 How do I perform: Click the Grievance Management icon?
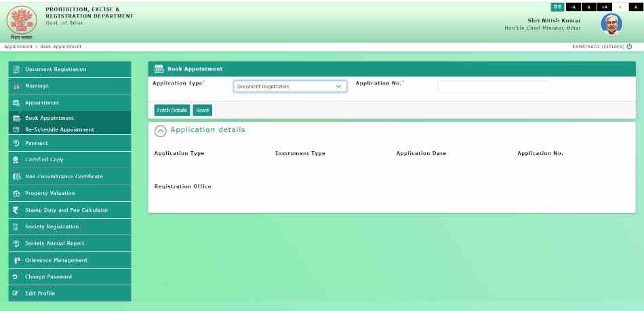pyautogui.click(x=16, y=260)
